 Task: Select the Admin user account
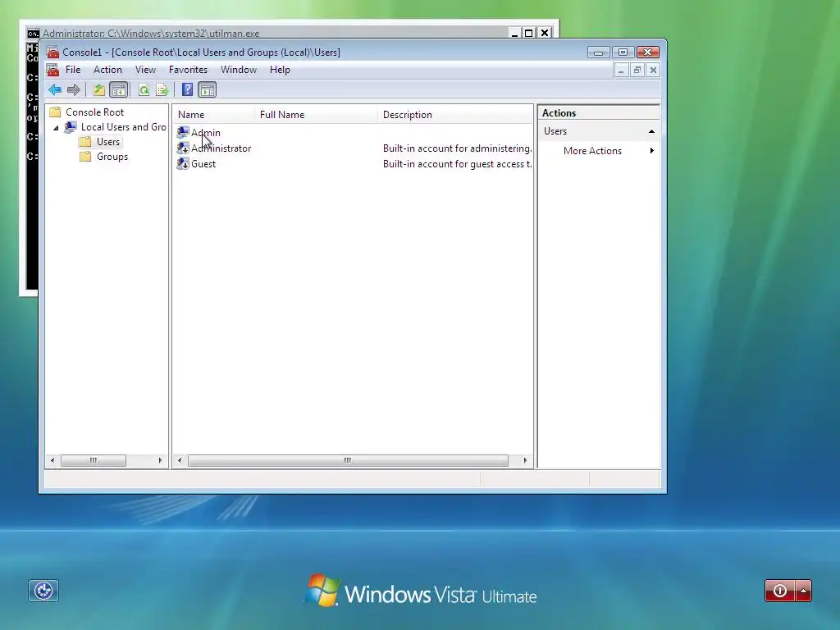point(206,133)
